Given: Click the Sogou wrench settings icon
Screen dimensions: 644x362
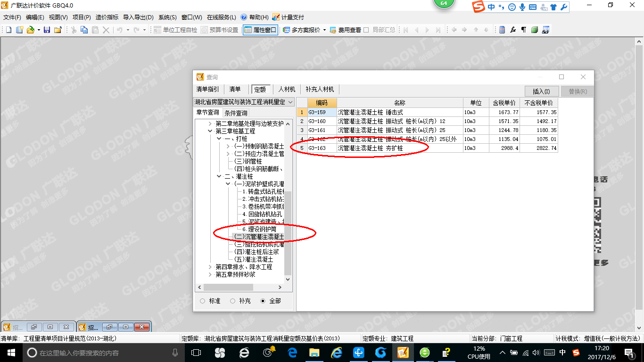Looking at the screenshot, I should (564, 7).
